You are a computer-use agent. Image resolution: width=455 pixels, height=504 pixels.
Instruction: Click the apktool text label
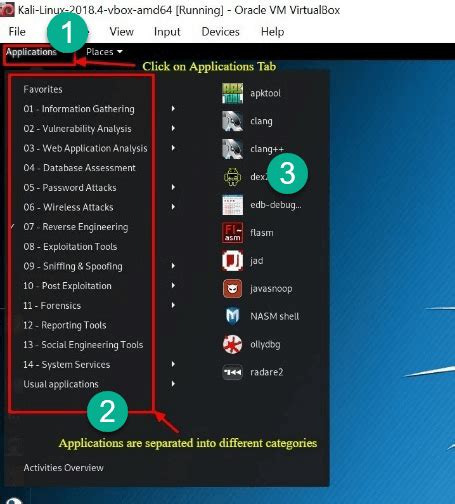[x=265, y=93]
